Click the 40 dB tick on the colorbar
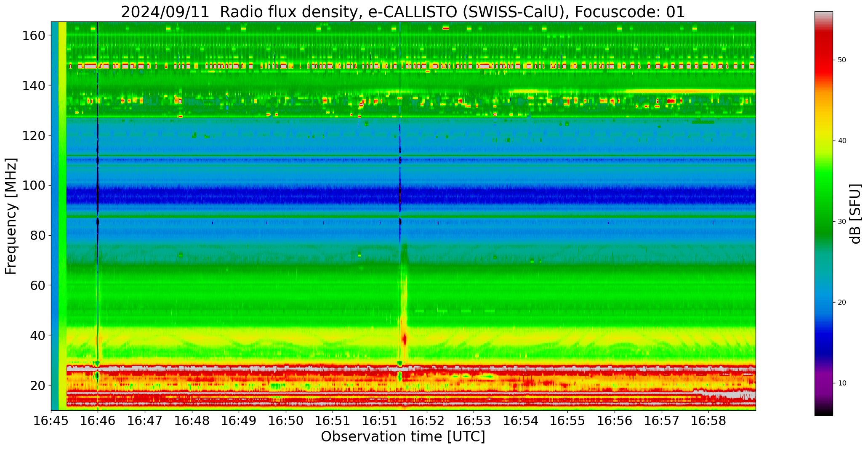The image size is (868, 449). pos(842,141)
